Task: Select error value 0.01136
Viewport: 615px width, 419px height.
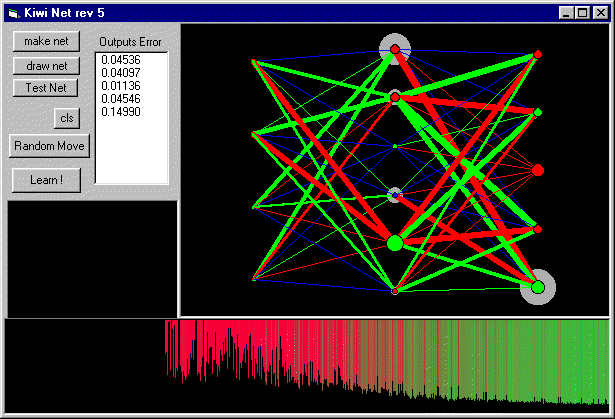Action: (121, 86)
